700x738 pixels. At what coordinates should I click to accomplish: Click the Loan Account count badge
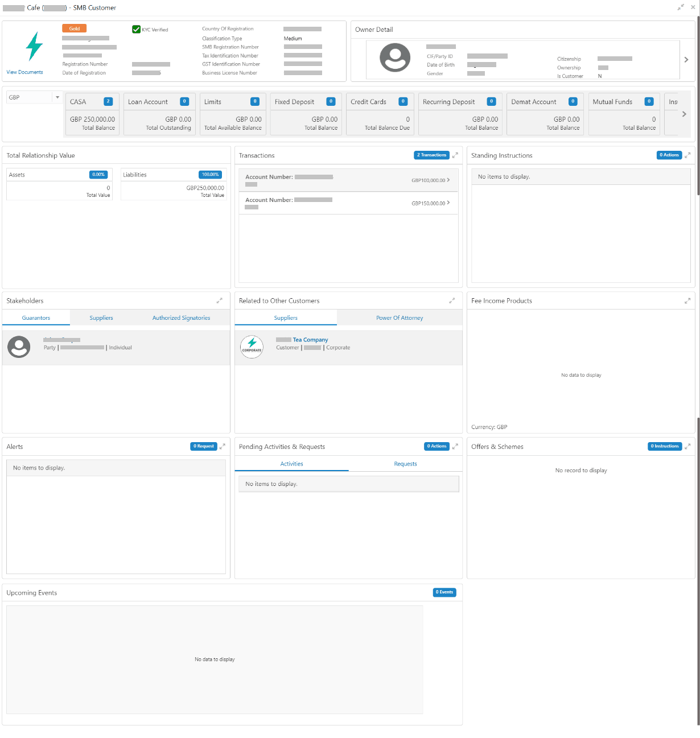[x=184, y=101]
